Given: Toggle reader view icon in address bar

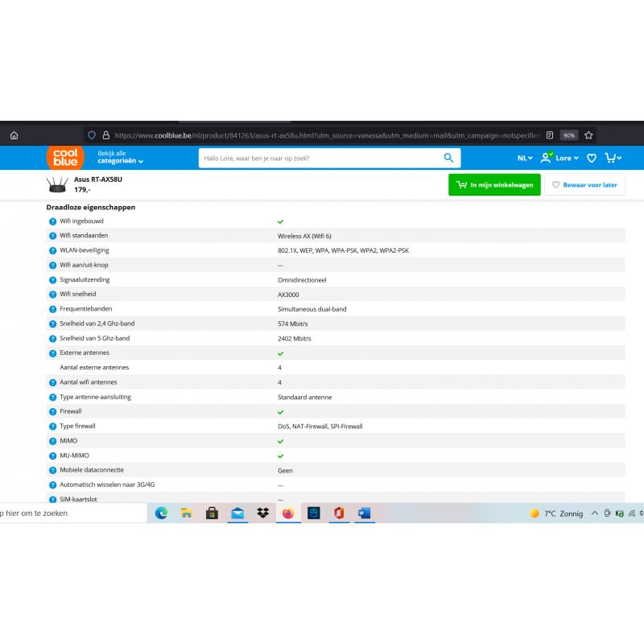Looking at the screenshot, I should coord(550,135).
